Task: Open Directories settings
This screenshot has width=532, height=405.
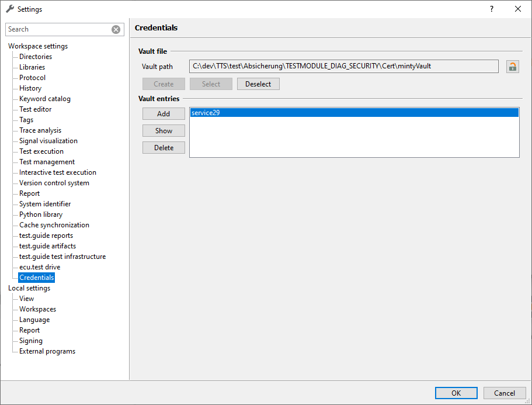Action: [x=36, y=57]
